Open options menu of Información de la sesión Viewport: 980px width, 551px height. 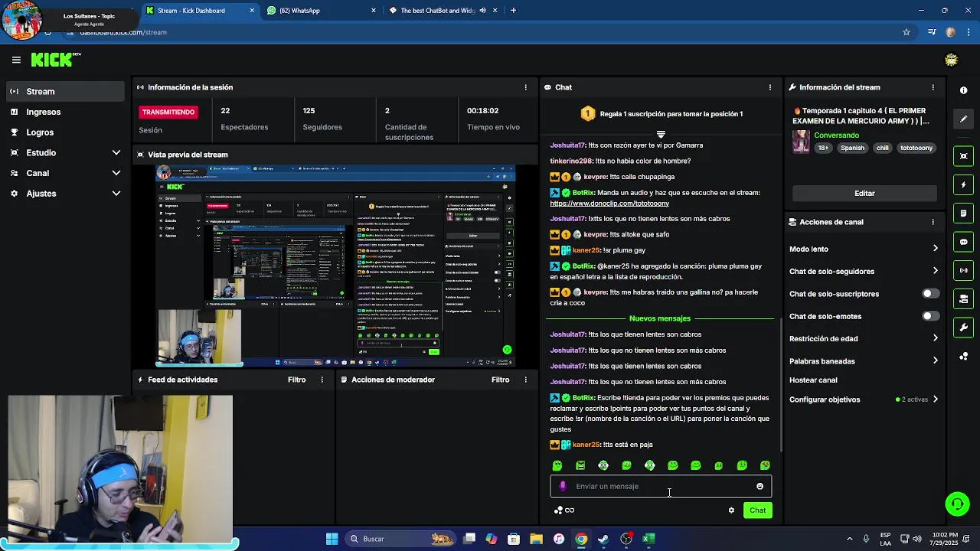click(525, 87)
